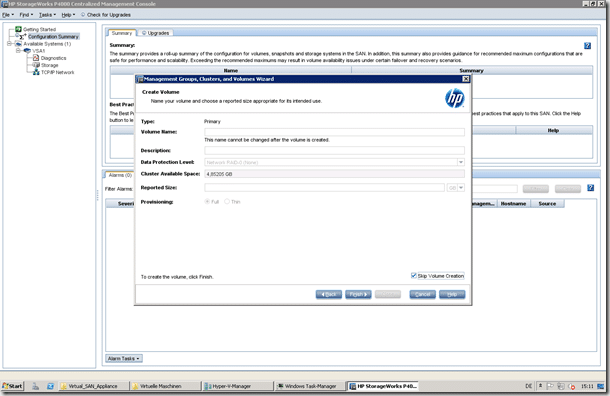The height and width of the screenshot is (396, 610).
Task: Click the DE language indicator in tray
Action: 528,386
